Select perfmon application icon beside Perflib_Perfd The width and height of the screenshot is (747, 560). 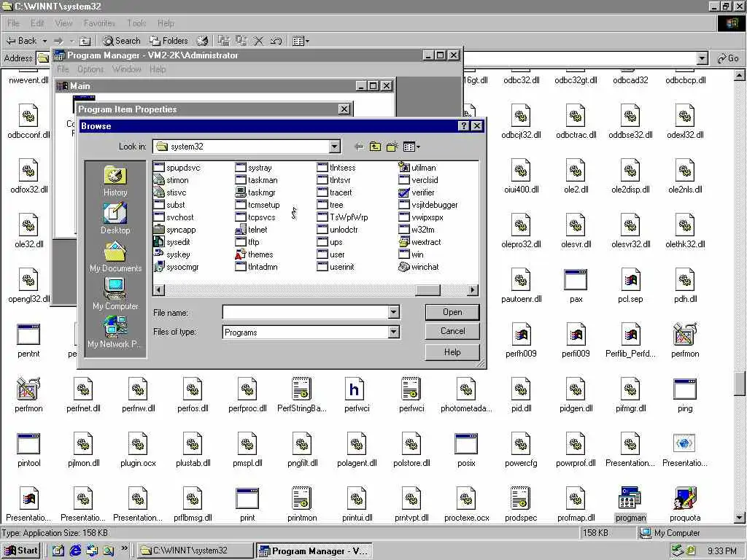(x=685, y=340)
